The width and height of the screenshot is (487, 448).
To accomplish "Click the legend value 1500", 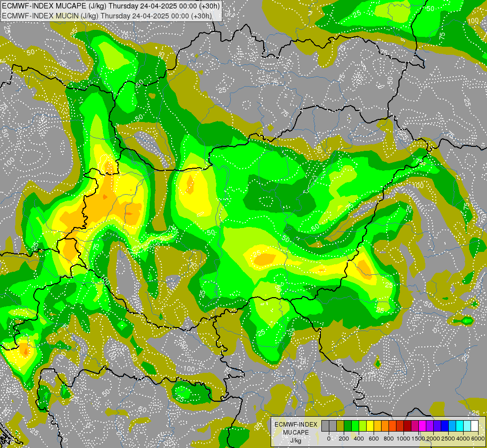I will coord(418,439).
